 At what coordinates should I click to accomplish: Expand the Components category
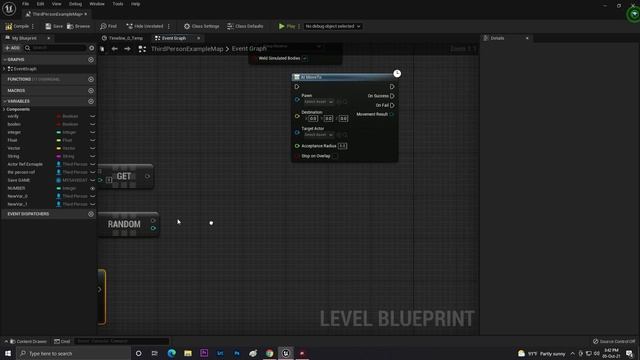[4, 109]
